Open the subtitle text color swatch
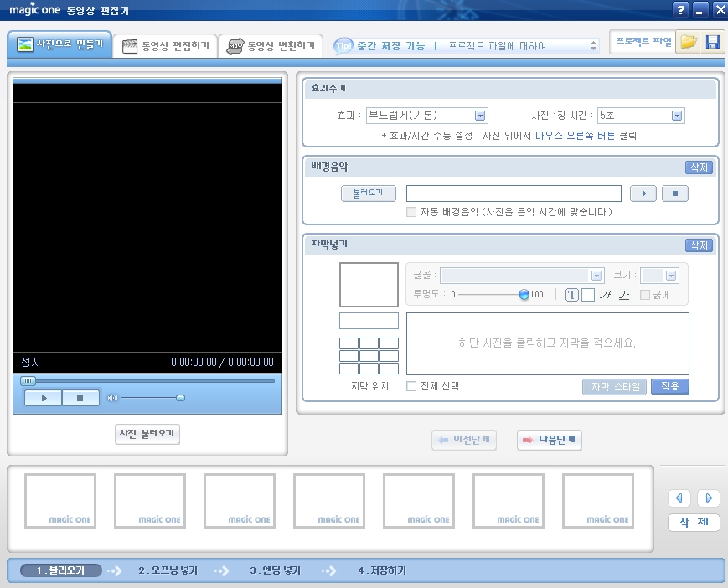The width and height of the screenshot is (728, 588). (x=588, y=295)
